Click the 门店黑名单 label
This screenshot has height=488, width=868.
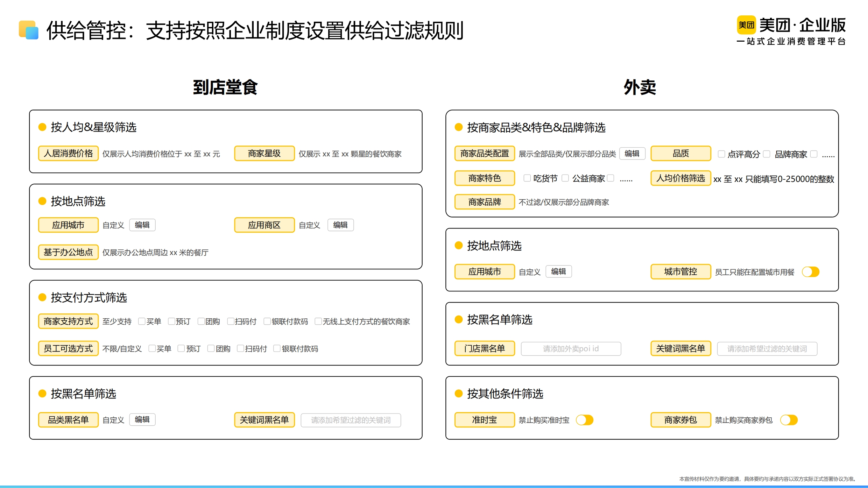click(x=485, y=348)
